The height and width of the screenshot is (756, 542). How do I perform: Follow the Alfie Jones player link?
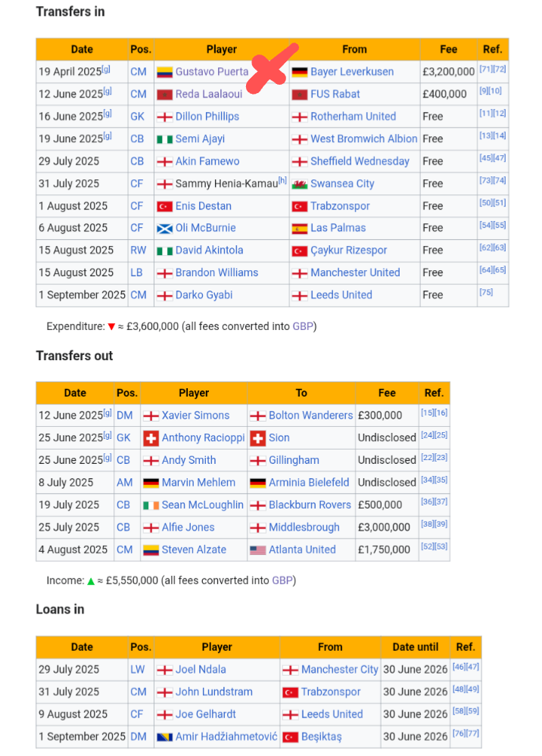tap(188, 527)
